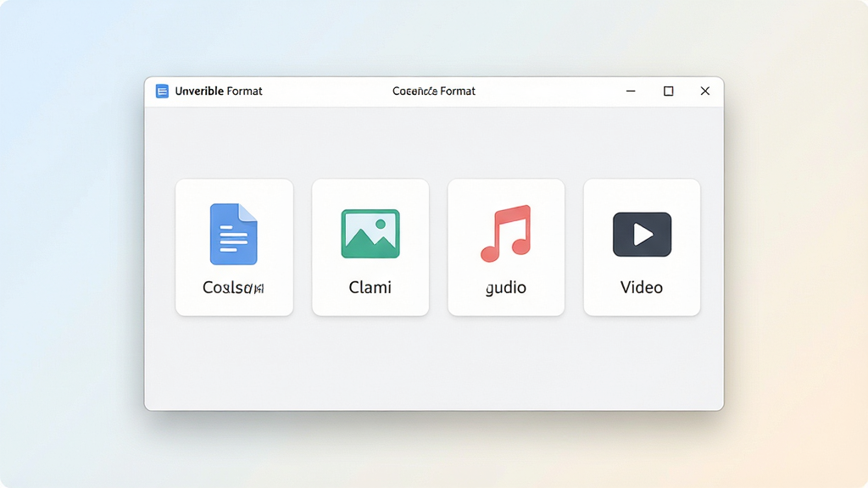Viewport: 868px width, 488px height.
Task: Maximize the Format window
Action: [669, 91]
